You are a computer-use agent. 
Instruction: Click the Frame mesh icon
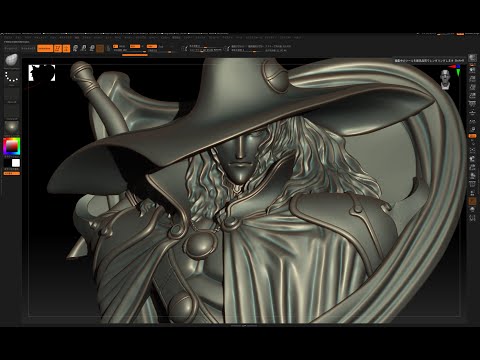pos(472,151)
